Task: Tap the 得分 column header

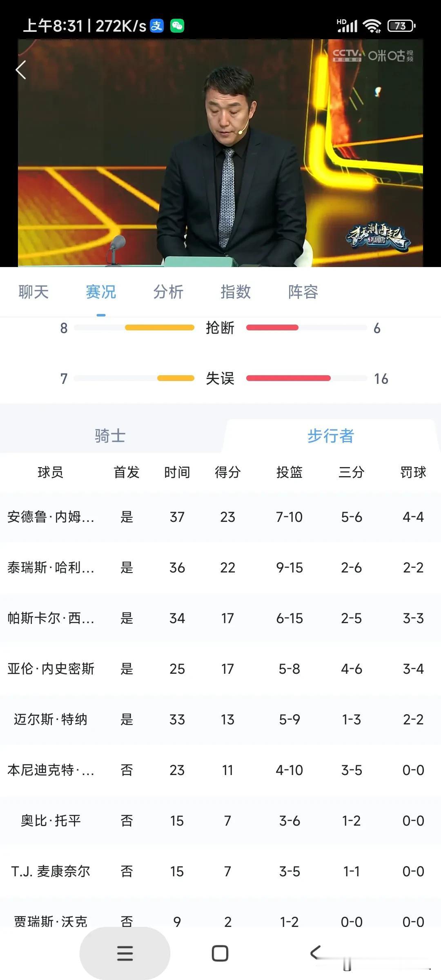Action: 227,472
